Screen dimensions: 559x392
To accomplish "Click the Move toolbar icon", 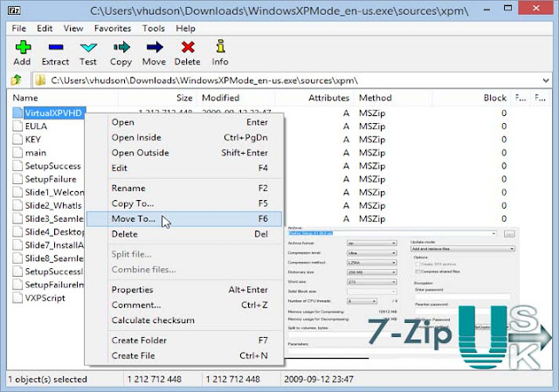I will [155, 47].
